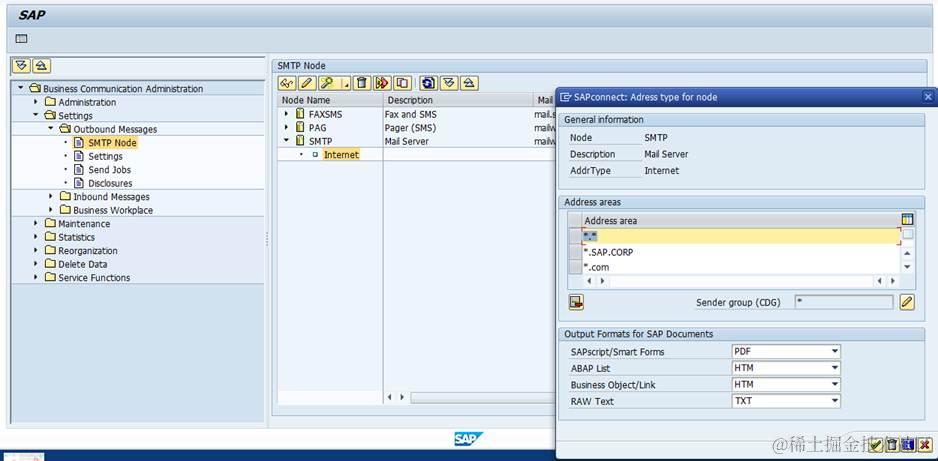The height and width of the screenshot is (461, 938).
Task: Click expand-all icon in SMTP Node toolbar
Action: click(449, 83)
